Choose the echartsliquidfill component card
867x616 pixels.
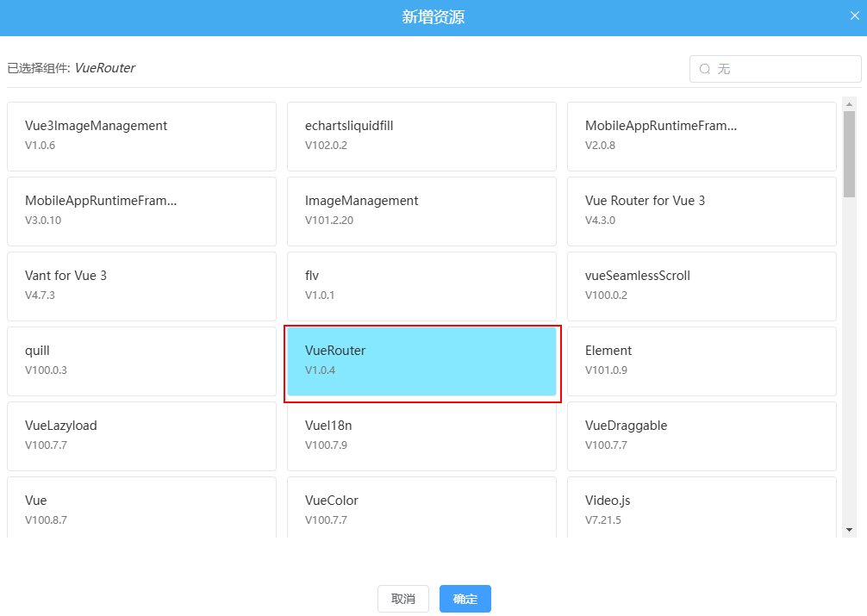tap(422, 137)
